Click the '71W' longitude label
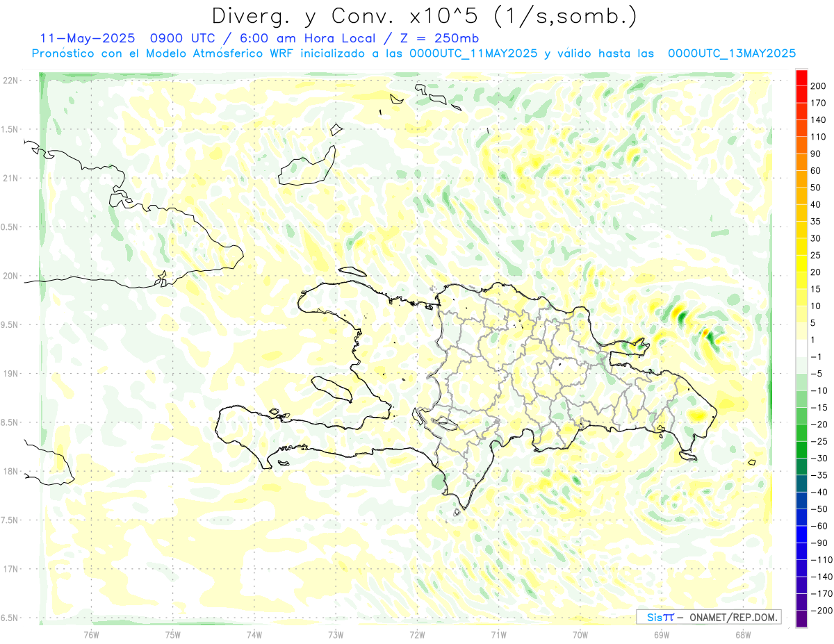 [x=498, y=634]
